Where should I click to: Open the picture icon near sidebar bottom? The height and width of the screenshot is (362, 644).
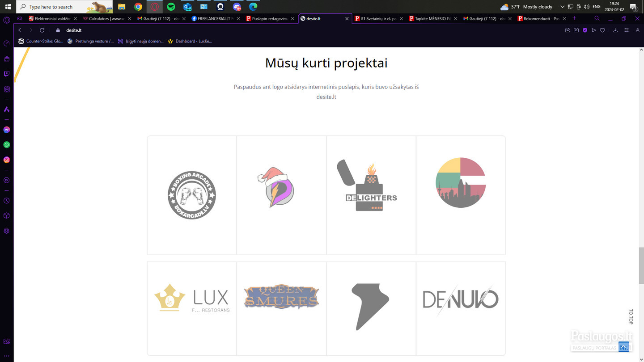pyautogui.click(x=7, y=341)
